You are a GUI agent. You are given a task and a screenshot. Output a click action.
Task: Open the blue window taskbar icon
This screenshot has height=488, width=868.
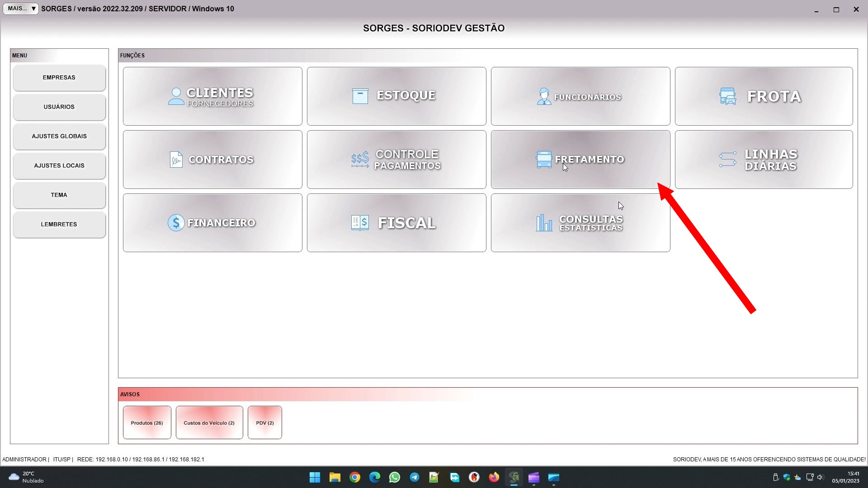click(x=554, y=477)
